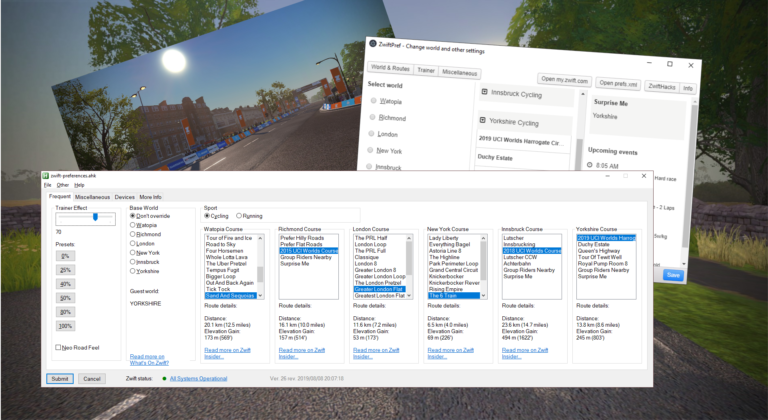
Task: Open the World & Routes tab in ZwiftPref
Action: coord(390,68)
